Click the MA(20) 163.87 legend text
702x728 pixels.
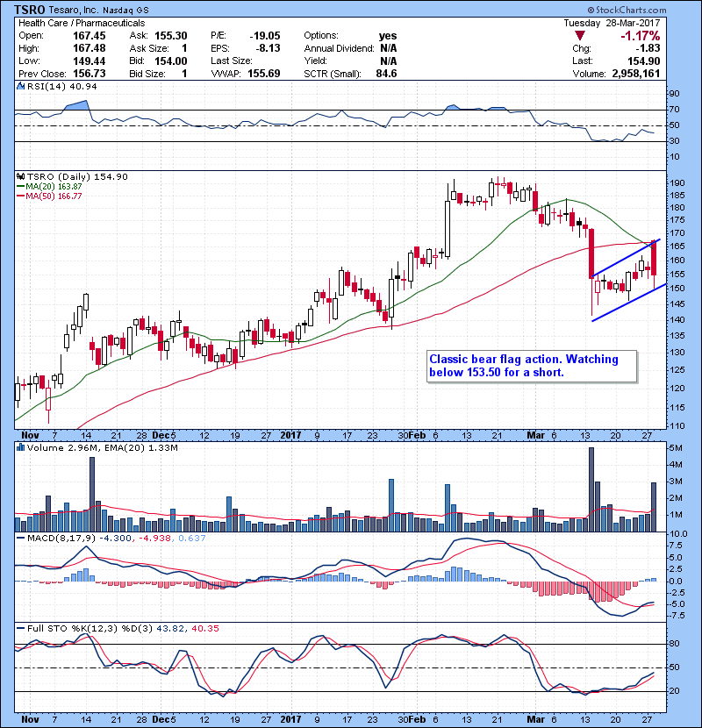point(54,187)
